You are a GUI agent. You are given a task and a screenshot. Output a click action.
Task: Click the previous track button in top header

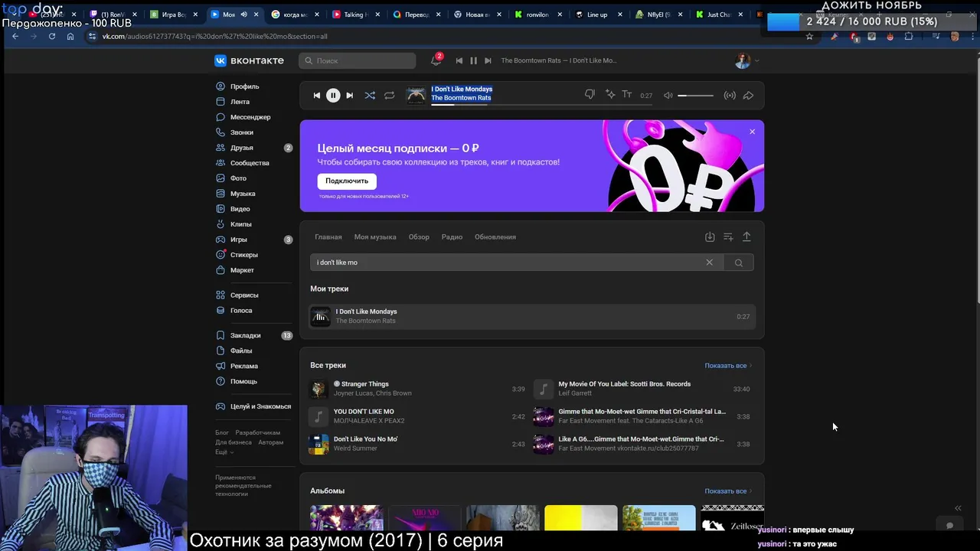(459, 60)
